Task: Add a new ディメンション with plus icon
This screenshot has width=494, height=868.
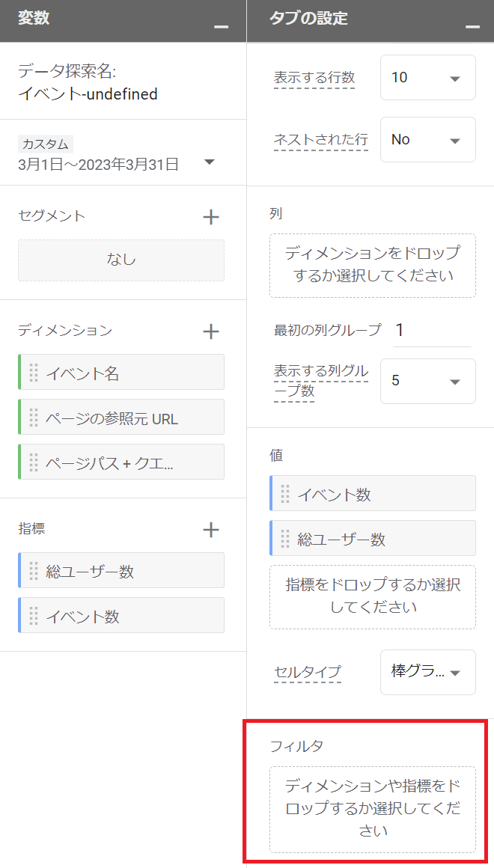Action: coord(211,331)
